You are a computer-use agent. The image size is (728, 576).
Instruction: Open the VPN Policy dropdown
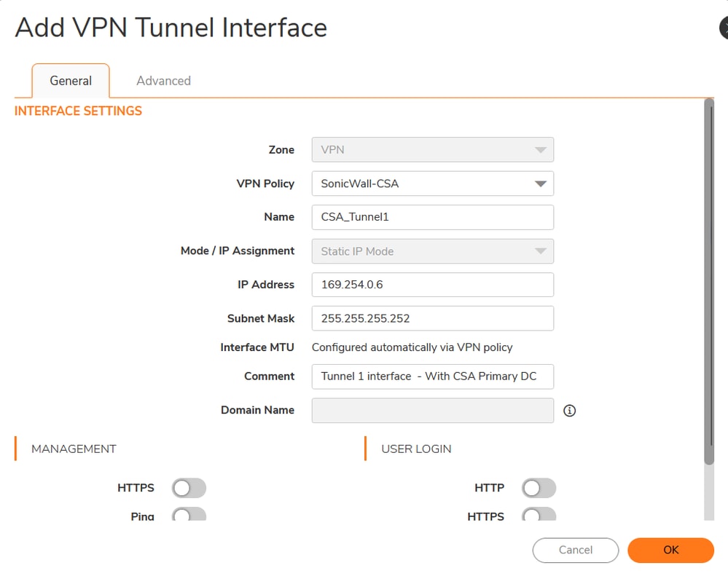[432, 184]
